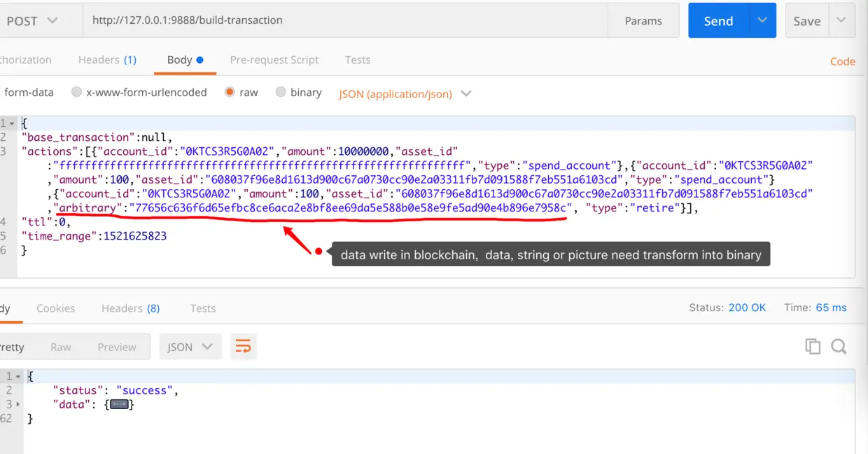Switch response view to Preview
Viewport: 868px width, 454px height.
[x=117, y=347]
